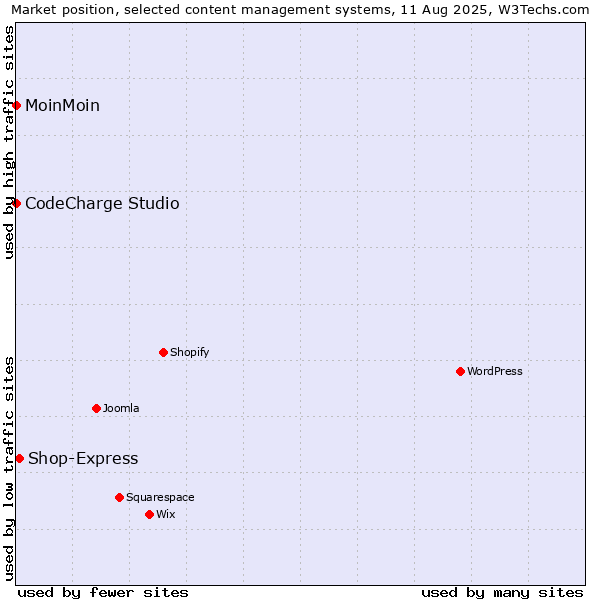Click the Shop-Express red marker

pos(20,458)
